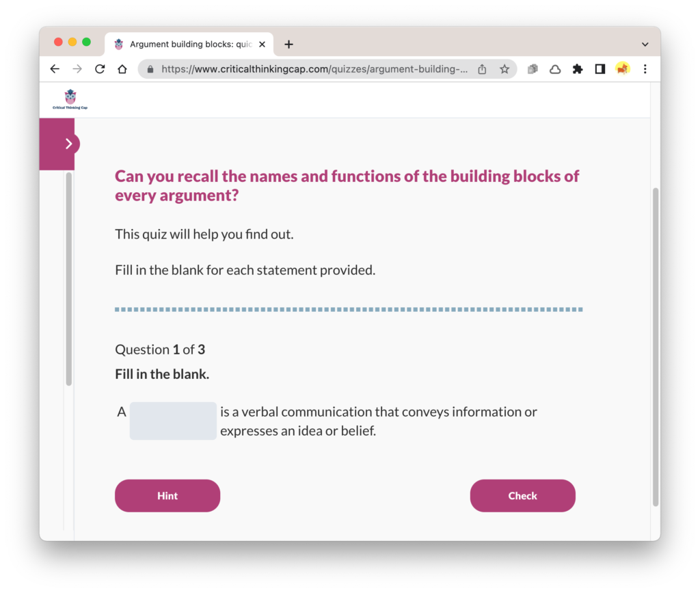Click the Check button
Screen dimensions: 700x593
523,496
